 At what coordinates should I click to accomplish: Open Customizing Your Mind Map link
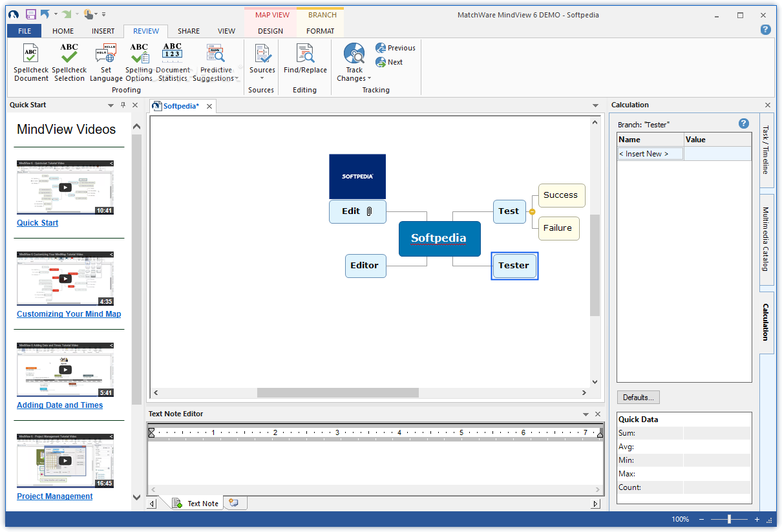point(69,314)
